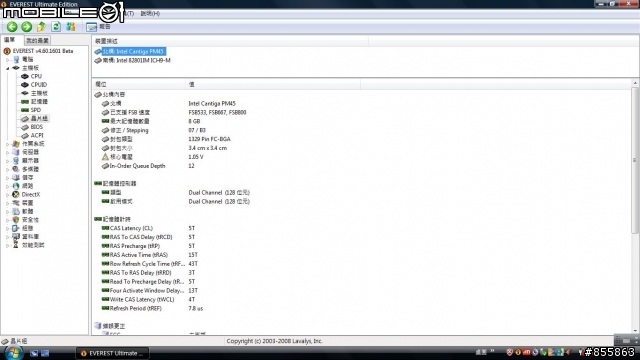
Task: Select the 已支援 FSB 速度 row
Action: click(x=174, y=113)
